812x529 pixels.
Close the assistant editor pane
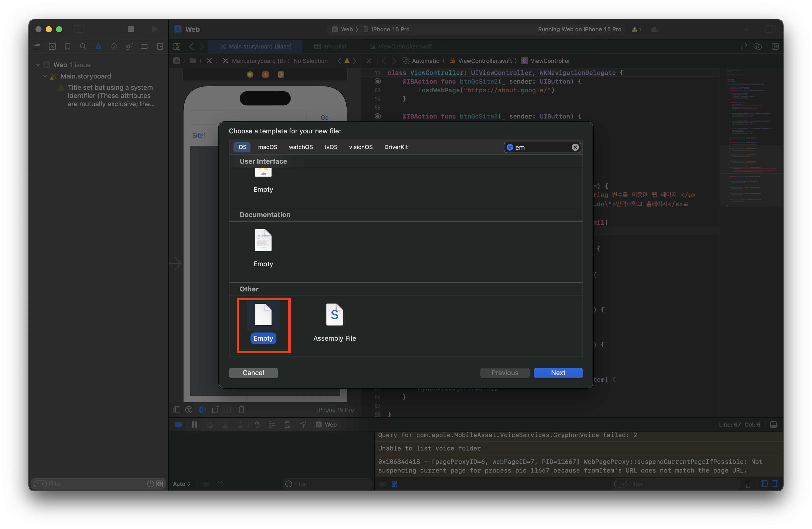click(x=369, y=61)
